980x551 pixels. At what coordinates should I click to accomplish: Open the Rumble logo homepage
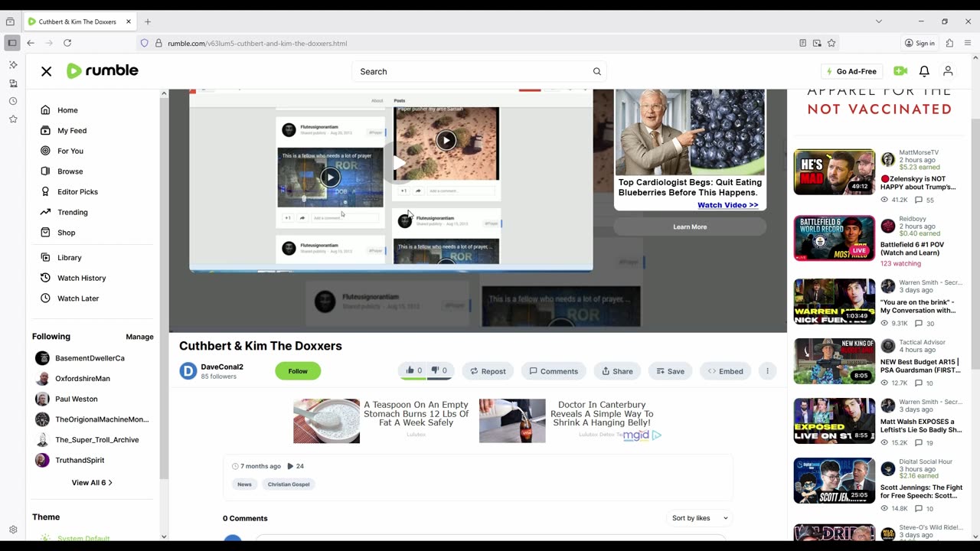coord(103,71)
